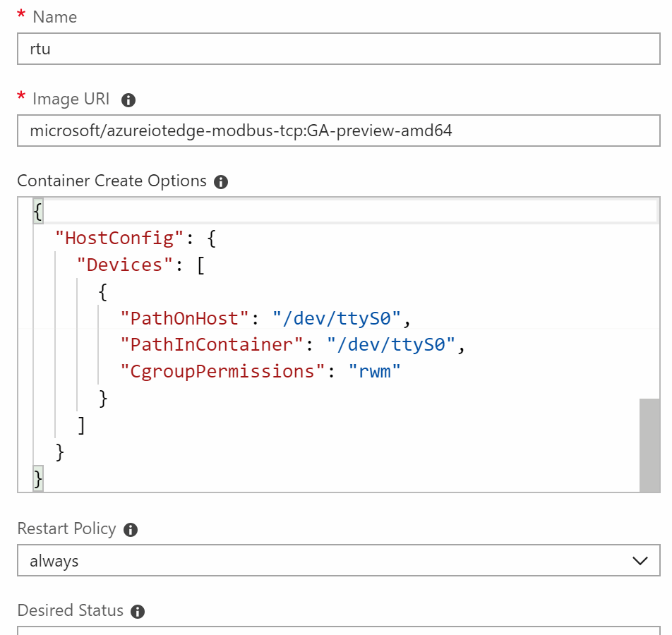Click the Container Create Options info icon
This screenshot has width=672, height=635.
221,182
